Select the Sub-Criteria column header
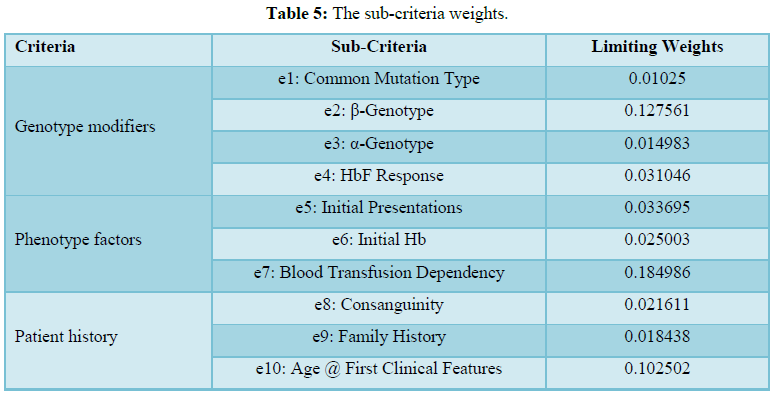The image size is (775, 400). (x=378, y=47)
